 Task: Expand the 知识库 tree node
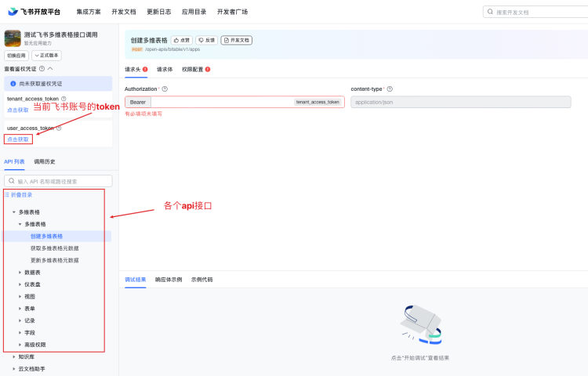pos(14,356)
